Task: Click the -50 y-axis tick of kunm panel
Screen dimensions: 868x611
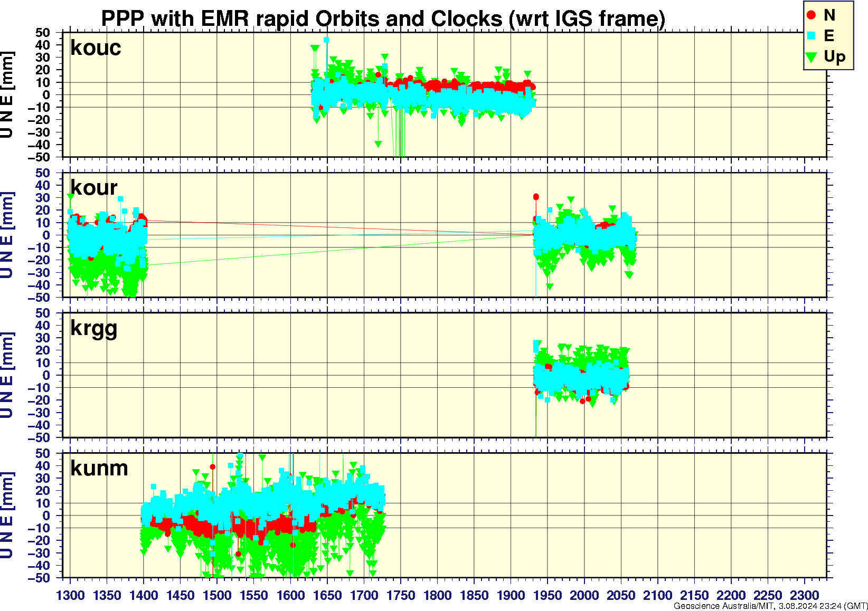Action: pos(39,578)
